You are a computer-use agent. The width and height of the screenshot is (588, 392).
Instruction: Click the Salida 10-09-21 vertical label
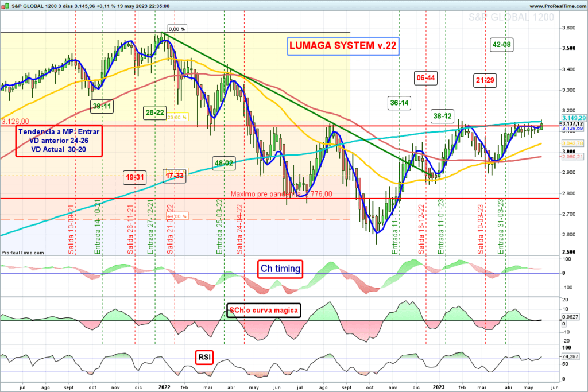click(71, 230)
